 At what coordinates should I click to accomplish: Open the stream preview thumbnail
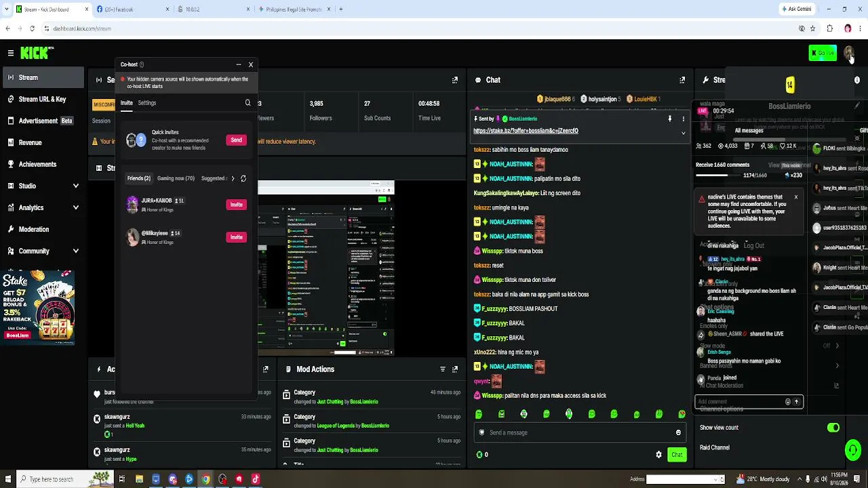click(x=325, y=268)
